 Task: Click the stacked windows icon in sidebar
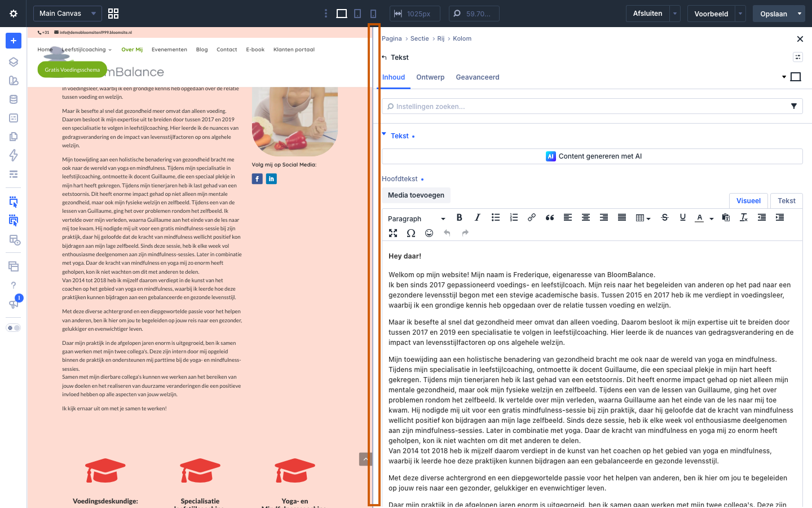tap(14, 266)
